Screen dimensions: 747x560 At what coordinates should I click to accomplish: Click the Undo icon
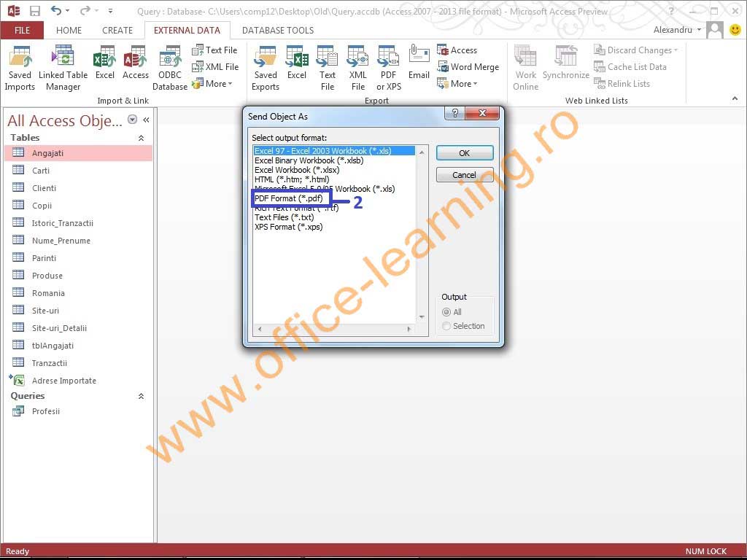click(x=56, y=10)
